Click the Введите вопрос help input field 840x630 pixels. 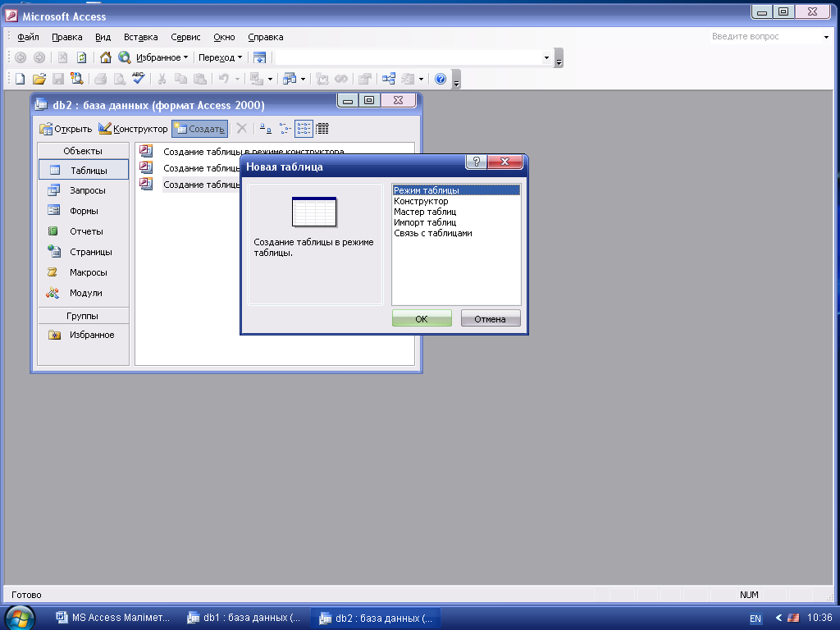[x=765, y=36]
